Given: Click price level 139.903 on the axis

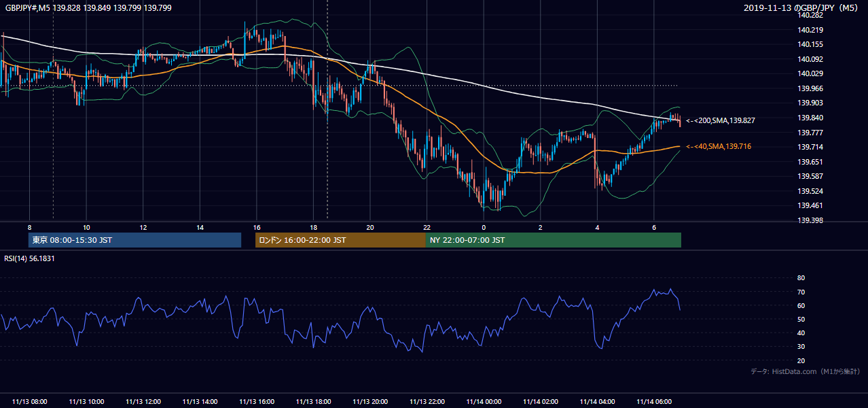Looking at the screenshot, I should 809,103.
